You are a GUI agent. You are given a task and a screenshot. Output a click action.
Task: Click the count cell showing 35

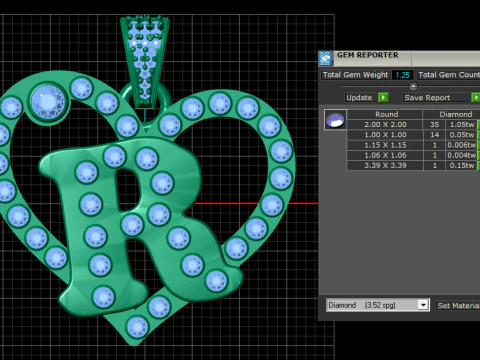pos(434,125)
